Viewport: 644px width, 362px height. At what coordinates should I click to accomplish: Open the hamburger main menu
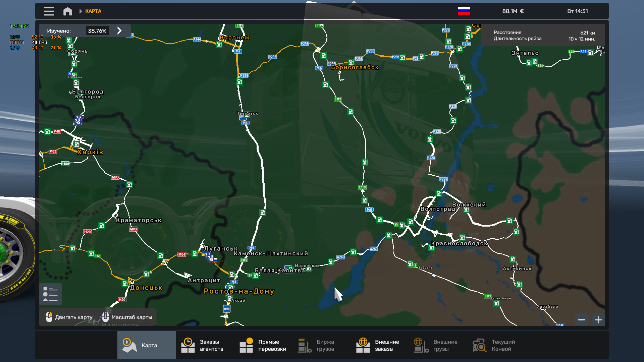[49, 11]
